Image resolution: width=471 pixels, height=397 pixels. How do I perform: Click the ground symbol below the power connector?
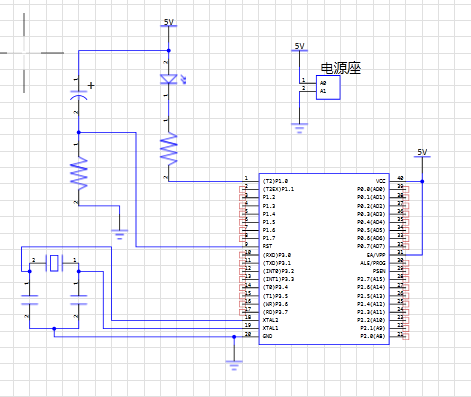(x=299, y=128)
